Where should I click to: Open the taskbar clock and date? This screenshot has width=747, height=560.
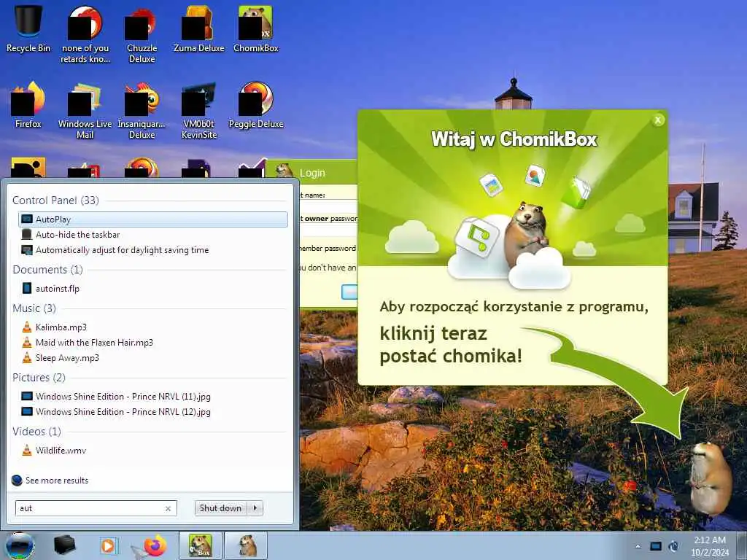[x=710, y=546]
